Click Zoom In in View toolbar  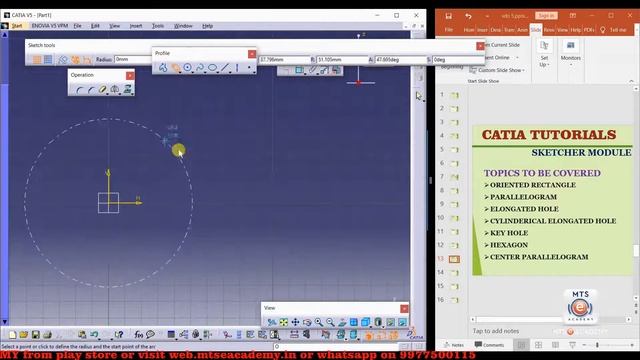pyautogui.click(x=318, y=322)
